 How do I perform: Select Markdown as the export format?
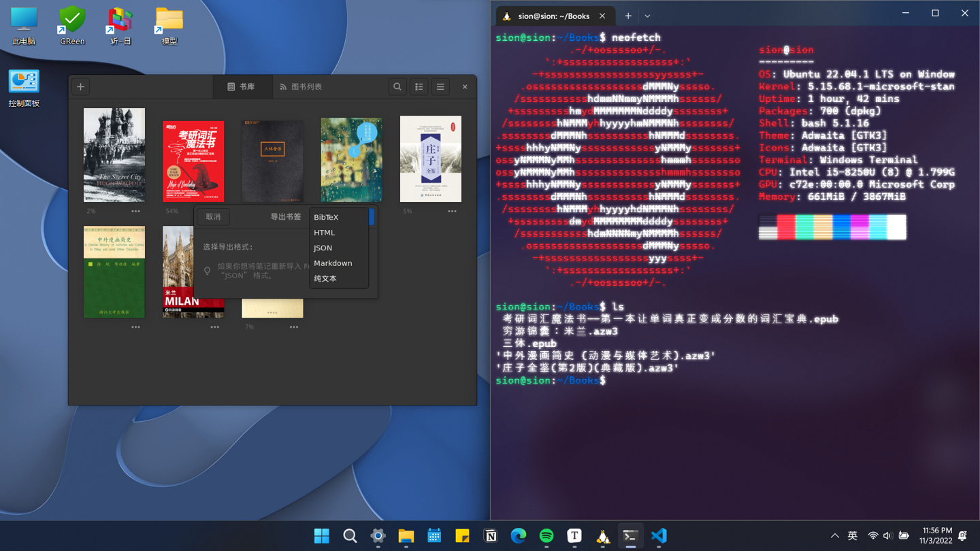point(332,263)
